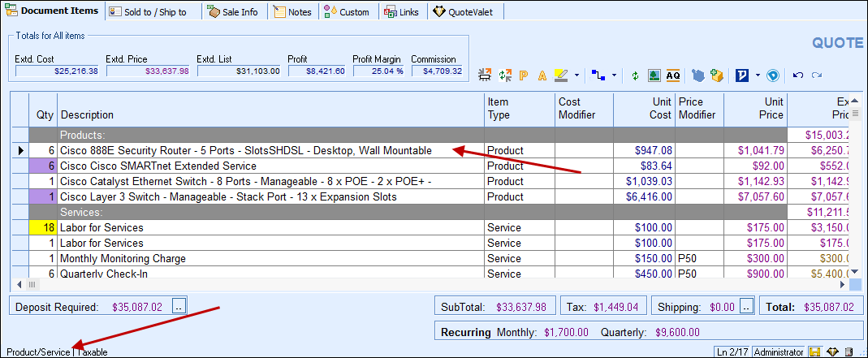Screen dimensions: 868x358
Task: Click the green refresh arrows icon
Action: tap(635, 75)
